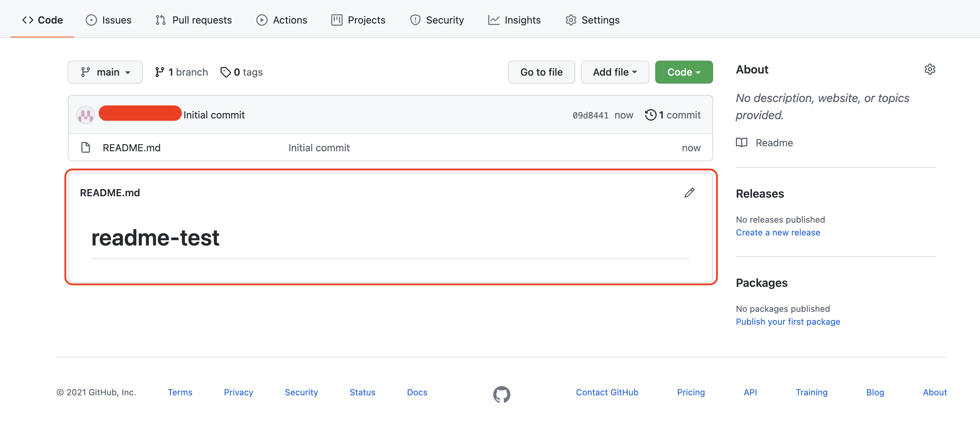The width and height of the screenshot is (980, 441).
Task: Open the Pull requests icon in the repo nav
Action: point(161,20)
